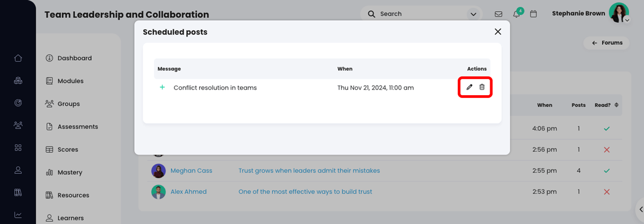
Task: Delete the scheduled post with trash icon
Action: point(482,87)
